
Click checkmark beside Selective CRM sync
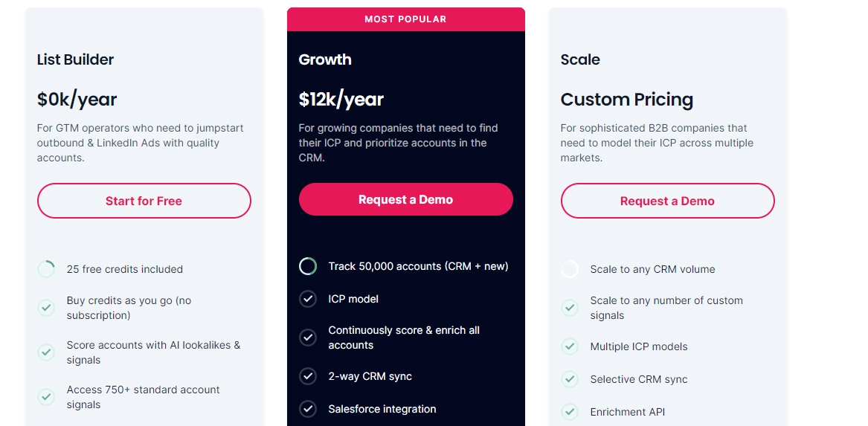pyautogui.click(x=570, y=379)
